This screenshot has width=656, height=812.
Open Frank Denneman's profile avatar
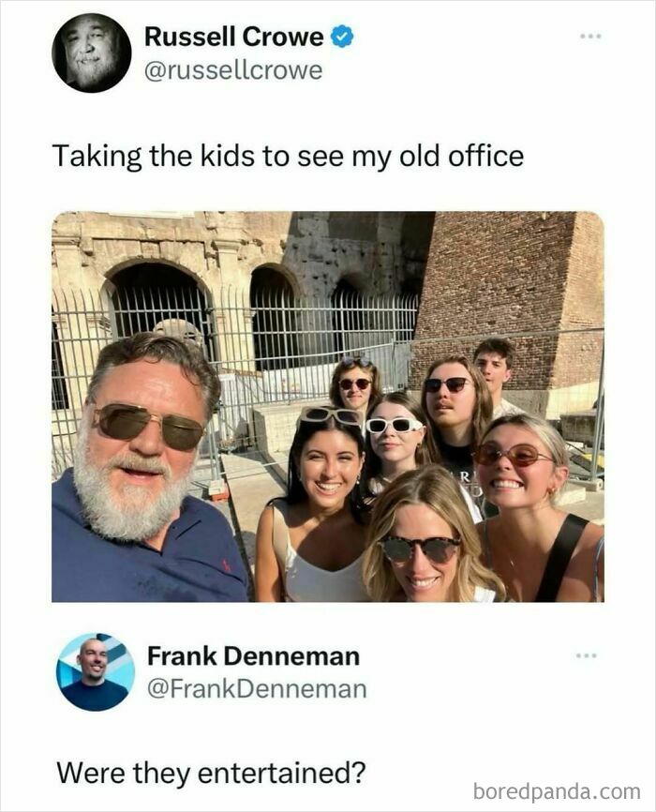pyautogui.click(x=95, y=671)
